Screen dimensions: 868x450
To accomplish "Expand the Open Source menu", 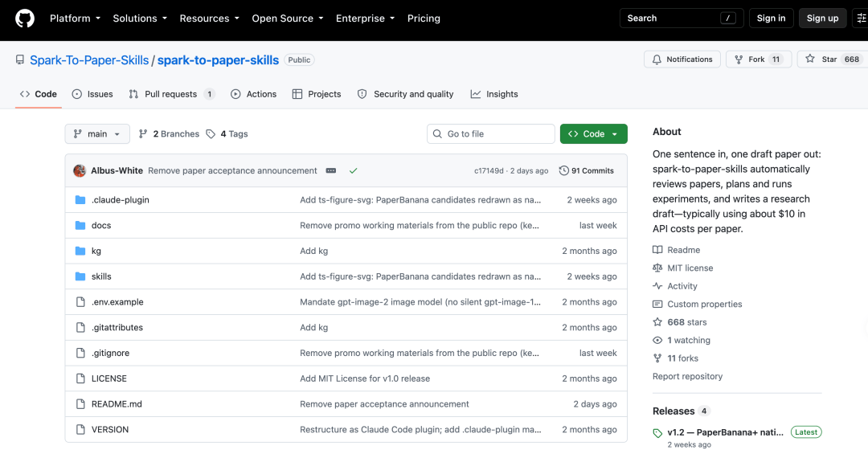I will pos(288,18).
